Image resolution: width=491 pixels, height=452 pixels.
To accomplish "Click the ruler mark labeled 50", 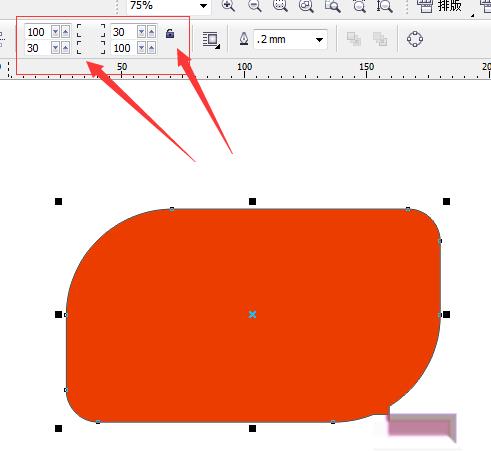I will tap(122, 67).
